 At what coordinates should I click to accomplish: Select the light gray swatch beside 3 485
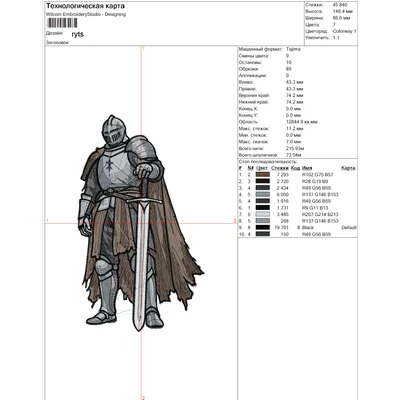pyautogui.click(x=263, y=214)
